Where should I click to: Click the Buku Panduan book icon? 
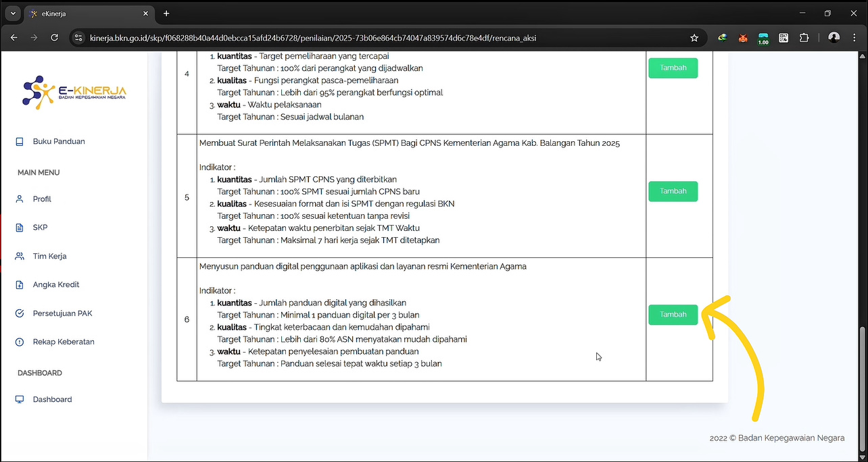20,142
